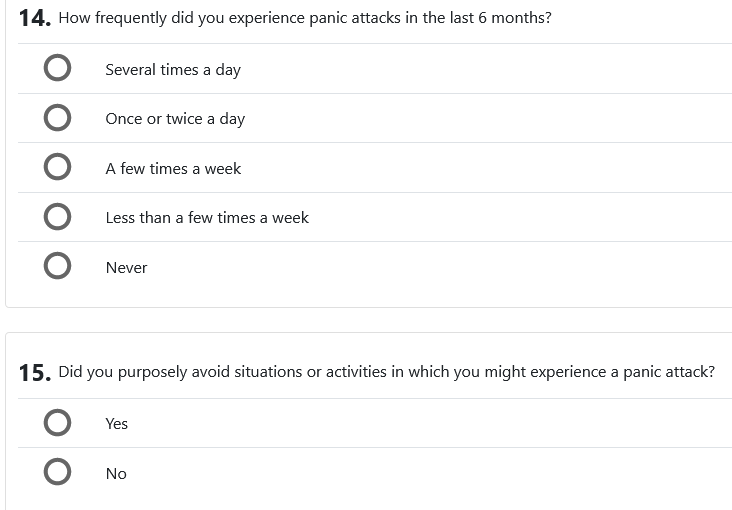Choose the 'No' radio button for question 15
The height and width of the screenshot is (510, 732).
[58, 473]
